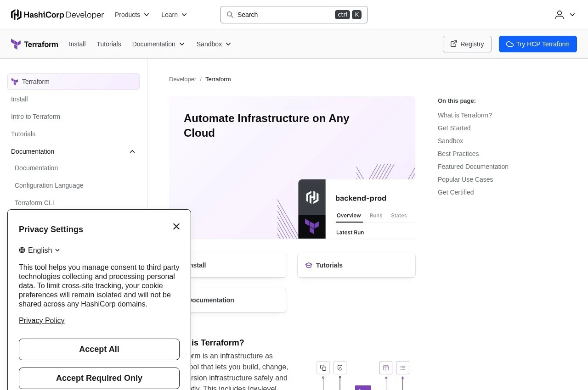Screen dimensions: 588x390
Task: Click the Accept All button
Action: point(99,349)
